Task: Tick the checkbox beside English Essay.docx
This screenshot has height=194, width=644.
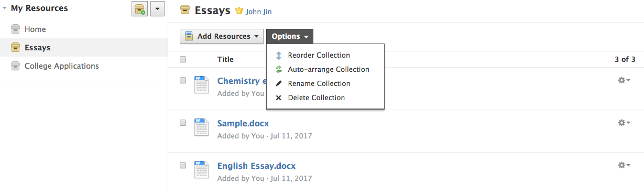Action: (x=183, y=165)
